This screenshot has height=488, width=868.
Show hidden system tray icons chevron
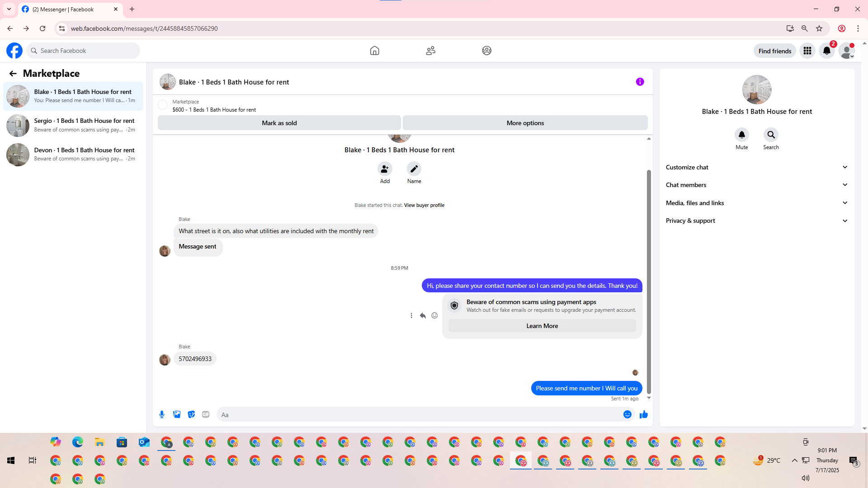tap(794, 460)
